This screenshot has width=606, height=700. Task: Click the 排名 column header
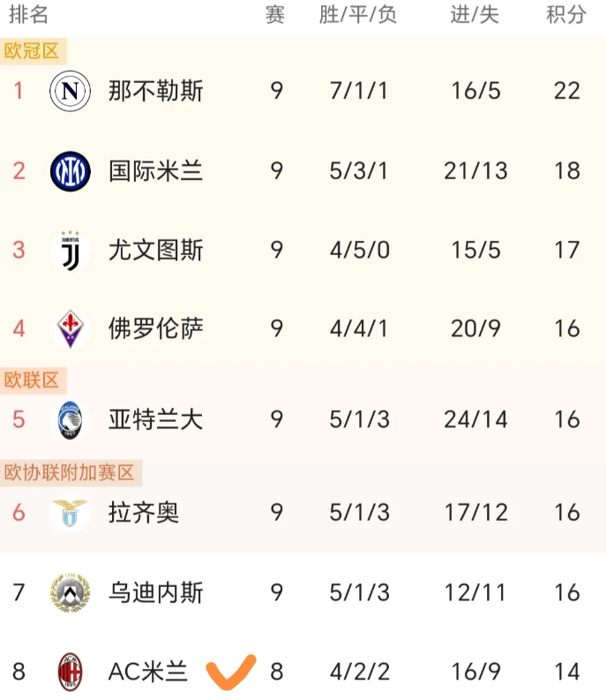coord(28,15)
